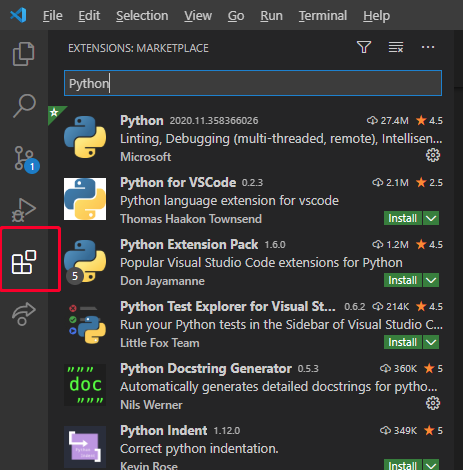The height and width of the screenshot is (470, 463).
Task: Click the Python Indent extension logo
Action: [85, 447]
